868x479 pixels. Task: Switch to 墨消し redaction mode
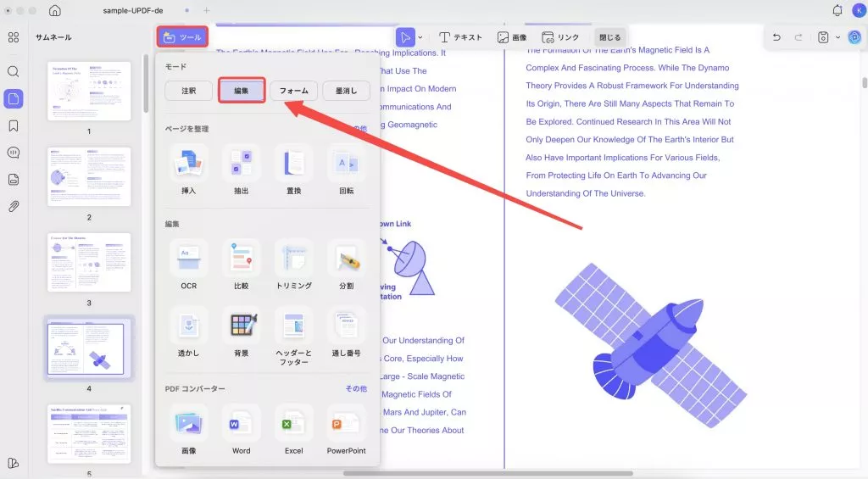[346, 90]
